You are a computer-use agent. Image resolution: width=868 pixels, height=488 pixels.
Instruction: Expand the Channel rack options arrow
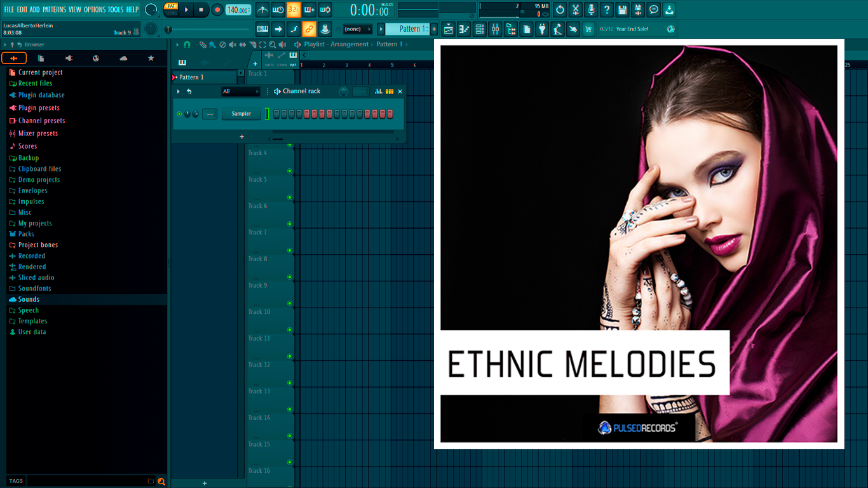(x=179, y=91)
